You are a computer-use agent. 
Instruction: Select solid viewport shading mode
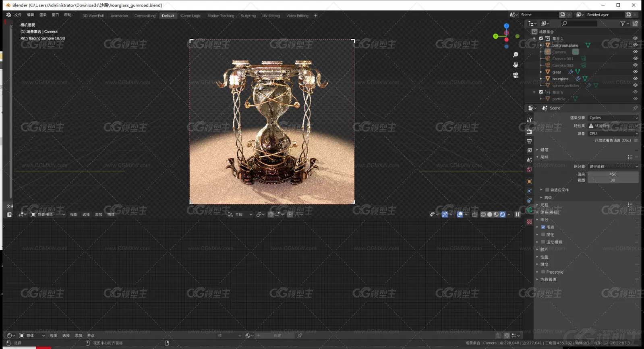click(x=490, y=214)
